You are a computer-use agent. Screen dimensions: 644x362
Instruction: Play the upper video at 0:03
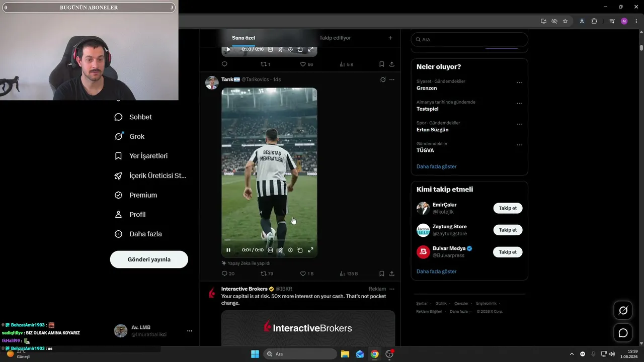tap(228, 49)
